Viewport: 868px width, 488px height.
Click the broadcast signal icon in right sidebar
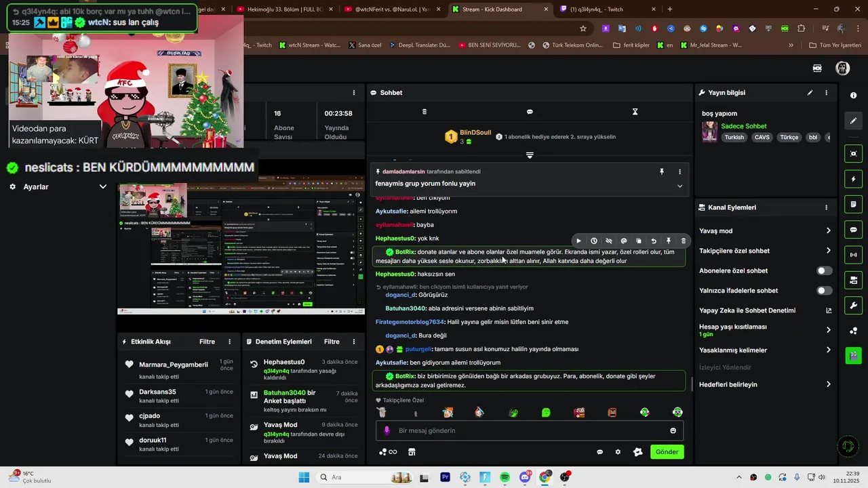click(x=853, y=255)
